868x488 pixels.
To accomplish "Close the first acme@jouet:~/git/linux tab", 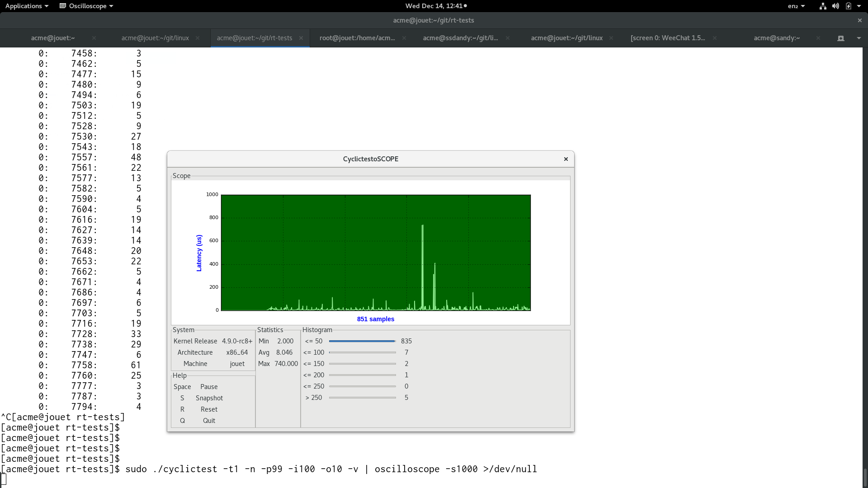I will pos(198,38).
